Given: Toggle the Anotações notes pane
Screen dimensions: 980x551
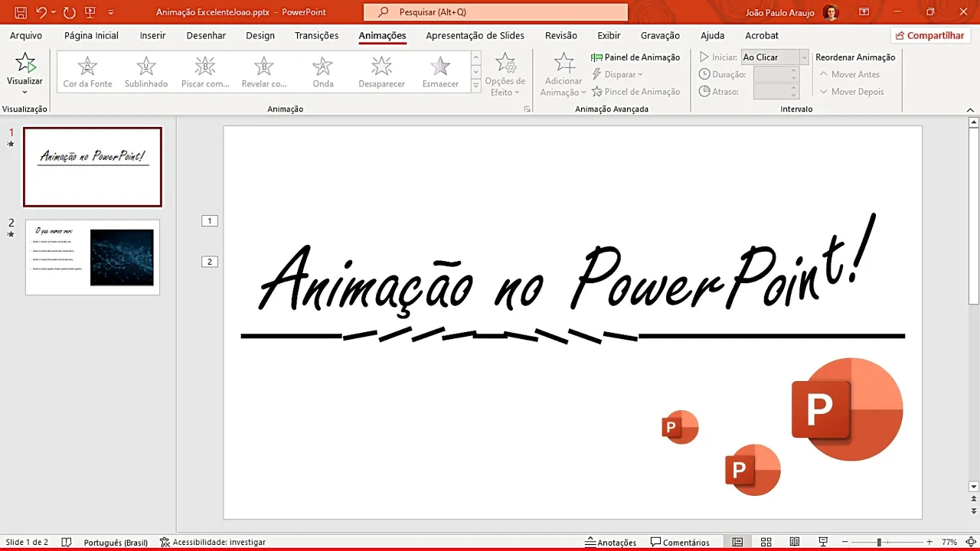Looking at the screenshot, I should pos(610,542).
